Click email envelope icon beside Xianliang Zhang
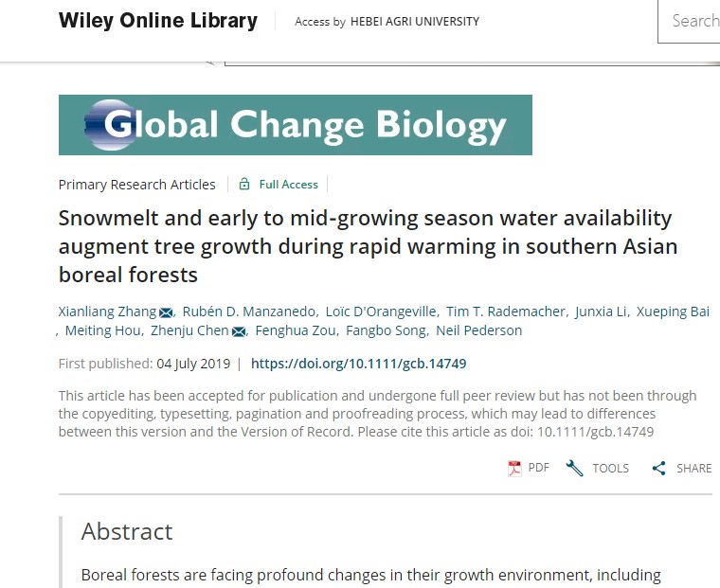 [x=166, y=313]
